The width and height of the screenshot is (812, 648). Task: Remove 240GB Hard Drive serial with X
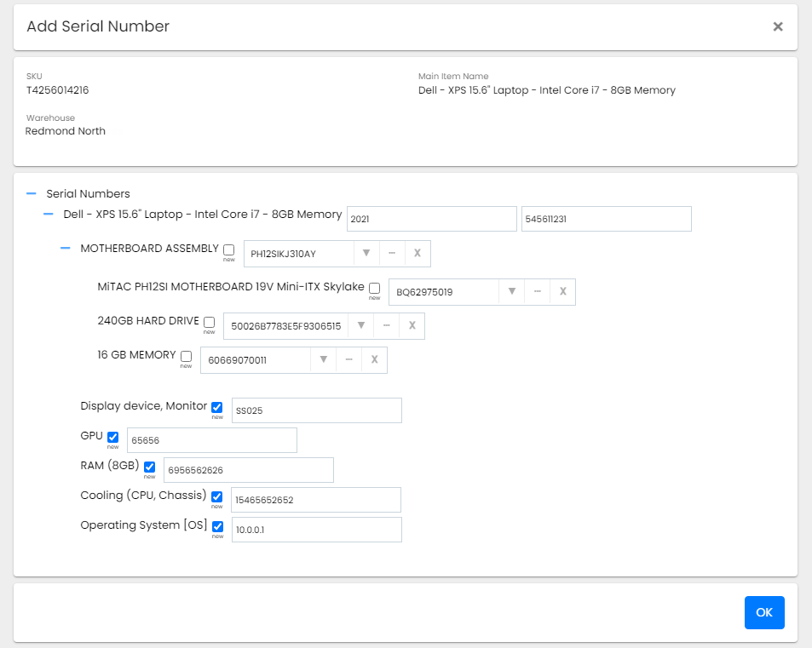412,326
